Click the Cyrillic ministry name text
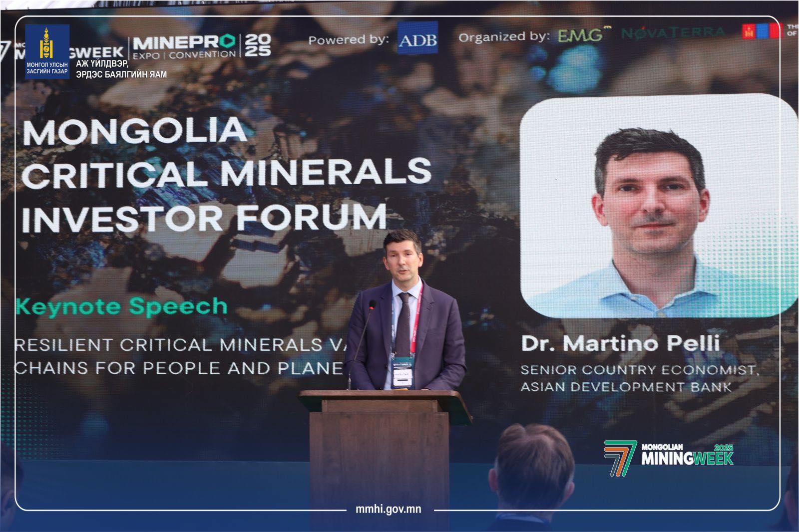The height and width of the screenshot is (532, 799). coord(121,69)
